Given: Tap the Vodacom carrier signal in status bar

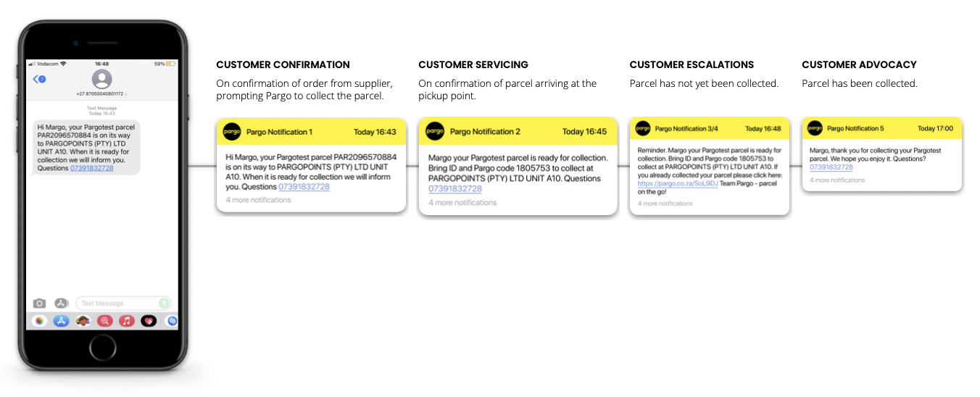Looking at the screenshot, I should coord(47,64).
